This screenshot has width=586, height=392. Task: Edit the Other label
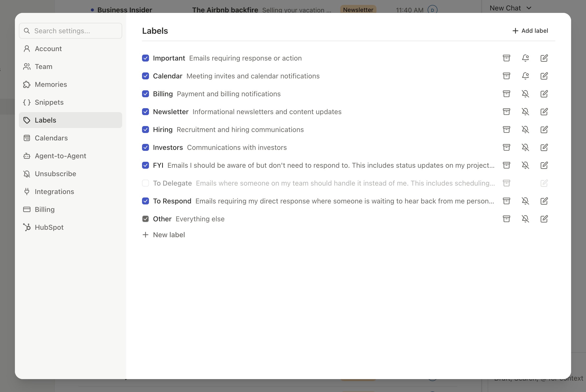[x=544, y=219]
